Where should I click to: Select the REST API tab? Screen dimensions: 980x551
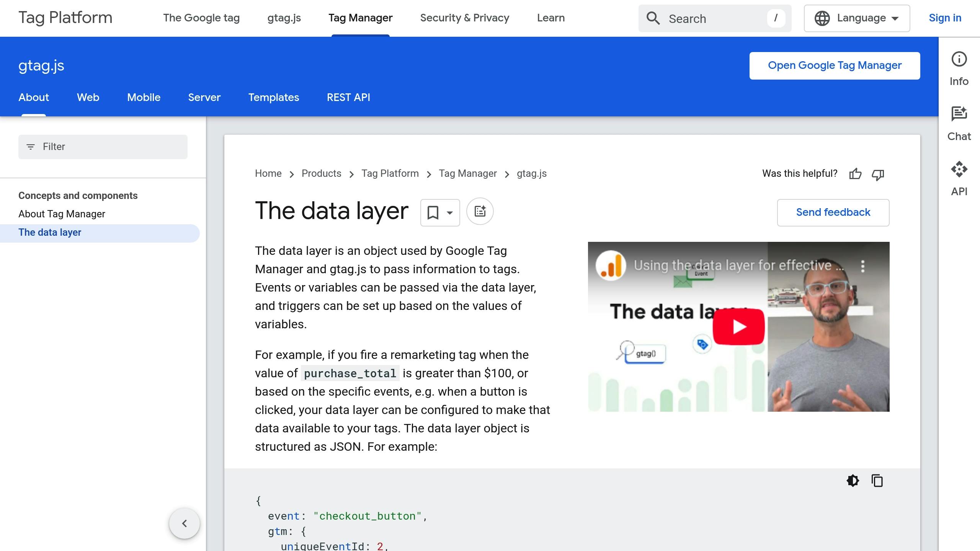pyautogui.click(x=348, y=97)
